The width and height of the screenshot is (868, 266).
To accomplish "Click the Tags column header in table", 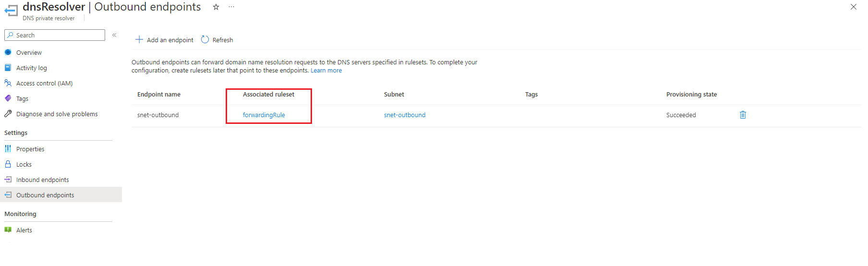I will pyautogui.click(x=531, y=94).
